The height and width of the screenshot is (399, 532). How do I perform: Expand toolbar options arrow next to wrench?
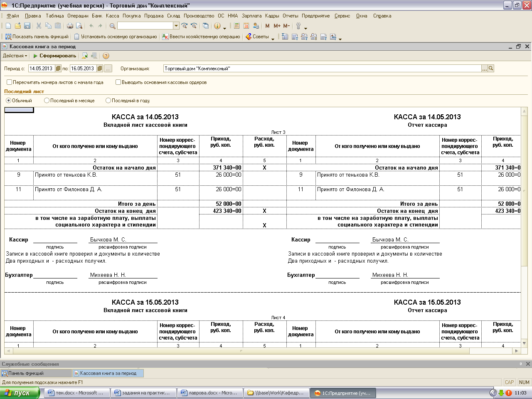pos(305,28)
